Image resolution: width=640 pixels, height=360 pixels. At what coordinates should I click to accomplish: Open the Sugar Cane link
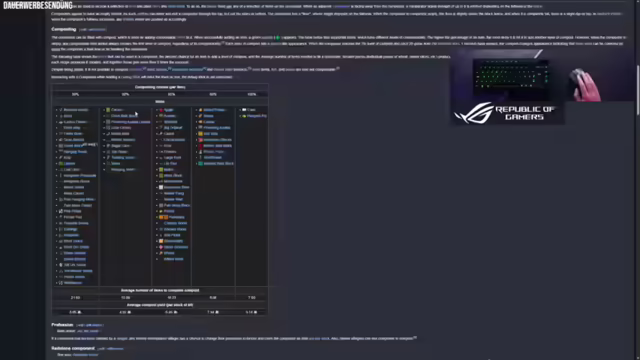coord(120,145)
